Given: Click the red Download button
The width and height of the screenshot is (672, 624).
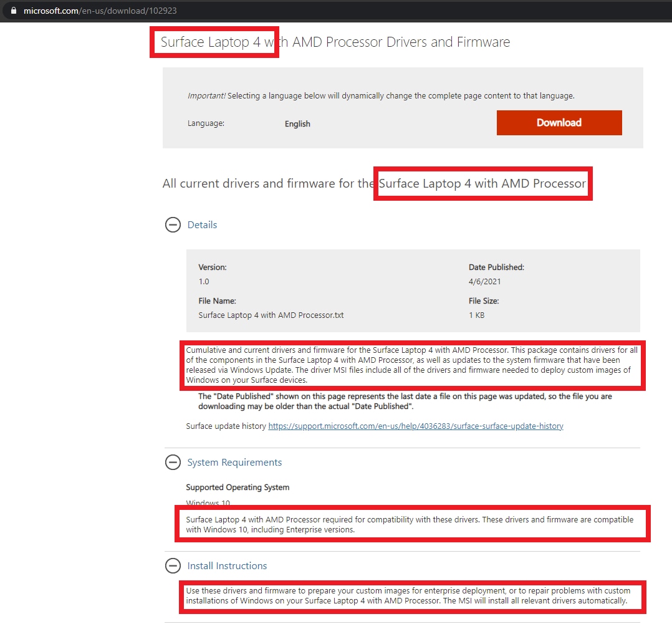Looking at the screenshot, I should [559, 123].
